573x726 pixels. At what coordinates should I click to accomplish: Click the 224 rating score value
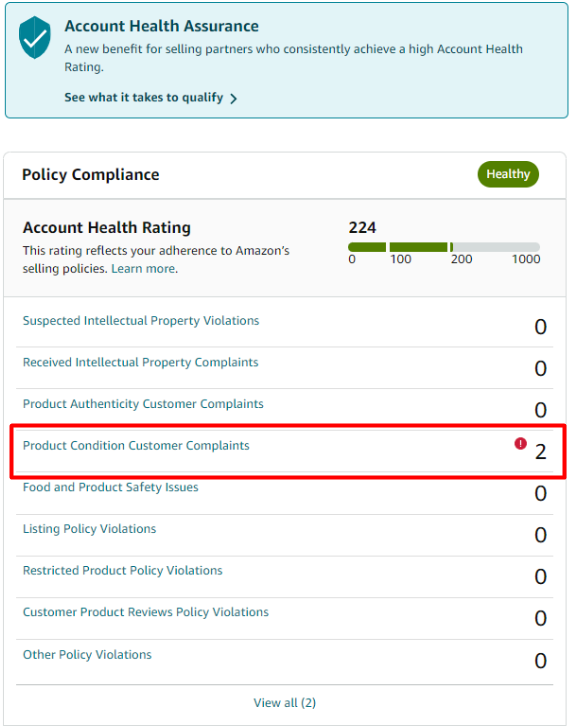click(362, 227)
